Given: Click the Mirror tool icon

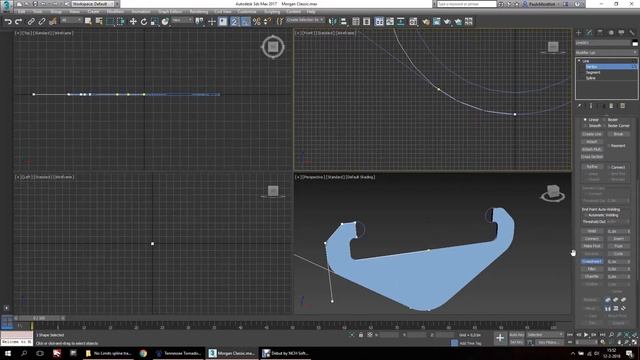Looking at the screenshot, I should pyautogui.click(x=333, y=21).
